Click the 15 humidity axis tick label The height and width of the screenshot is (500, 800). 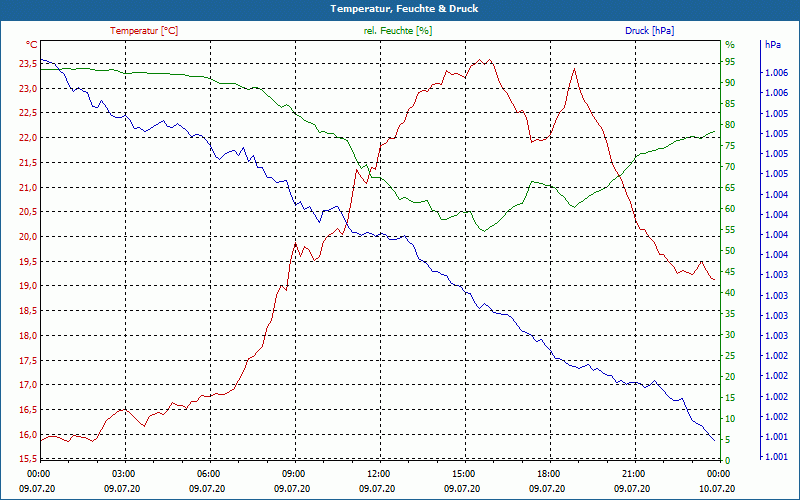click(x=730, y=398)
